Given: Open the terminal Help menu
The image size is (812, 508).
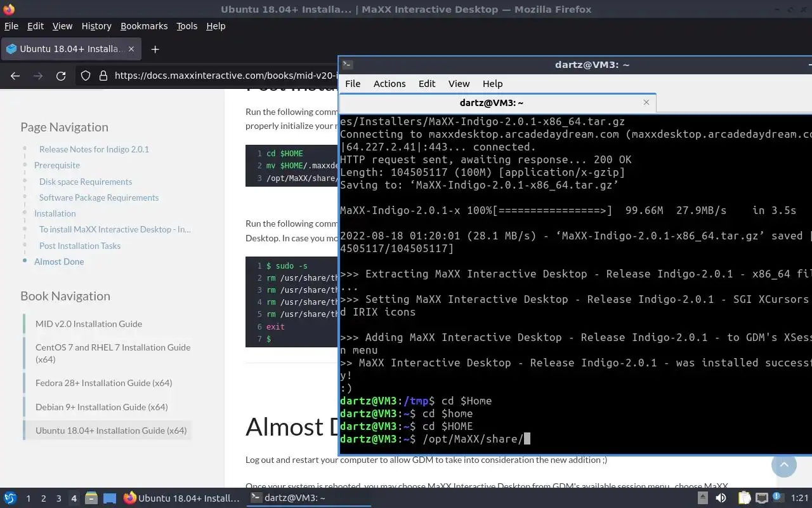Looking at the screenshot, I should tap(492, 84).
